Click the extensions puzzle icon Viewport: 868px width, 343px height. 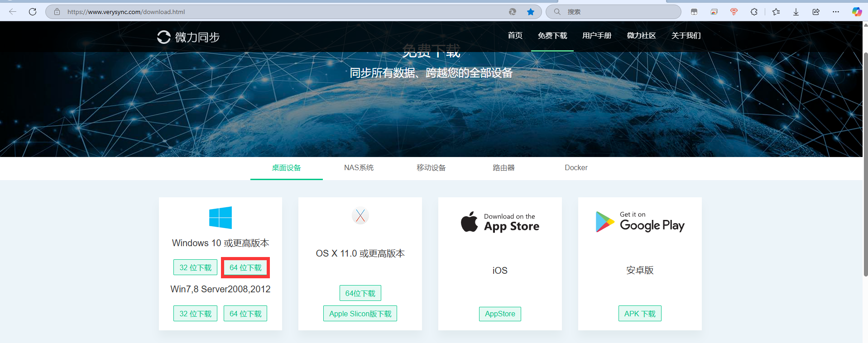754,12
